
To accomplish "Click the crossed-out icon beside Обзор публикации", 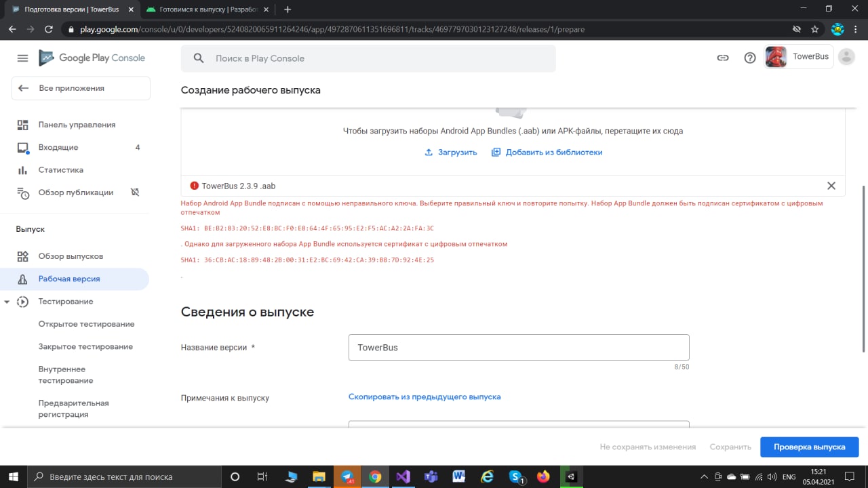I will [135, 192].
